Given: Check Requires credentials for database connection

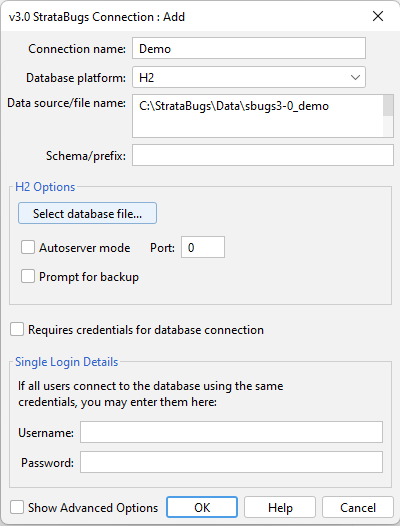Looking at the screenshot, I should click(x=17, y=329).
